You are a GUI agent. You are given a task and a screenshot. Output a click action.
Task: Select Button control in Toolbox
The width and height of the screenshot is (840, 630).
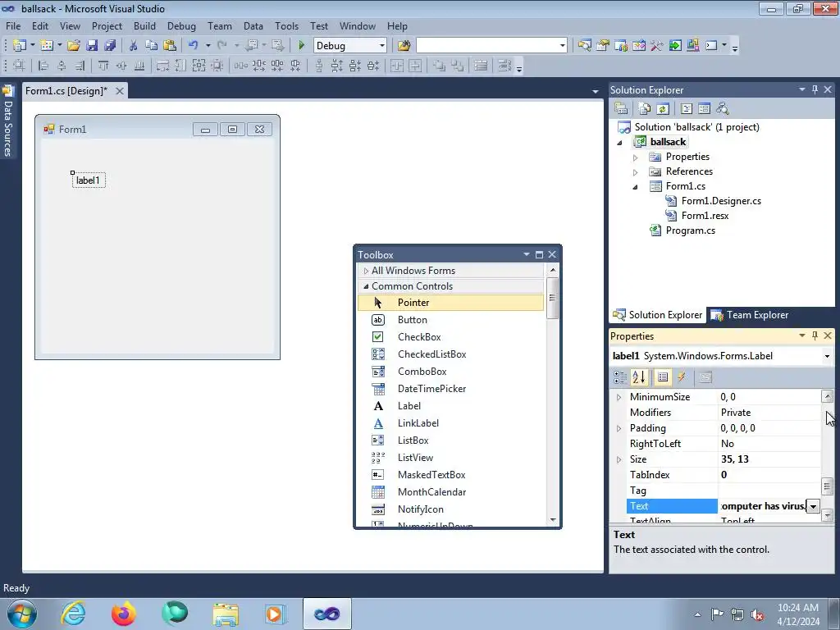tap(450, 320)
